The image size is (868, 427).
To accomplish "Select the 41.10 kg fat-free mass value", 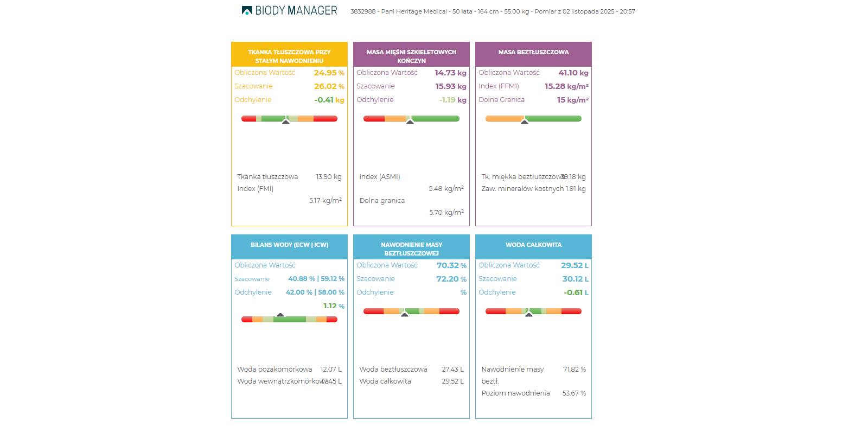I will pos(573,73).
